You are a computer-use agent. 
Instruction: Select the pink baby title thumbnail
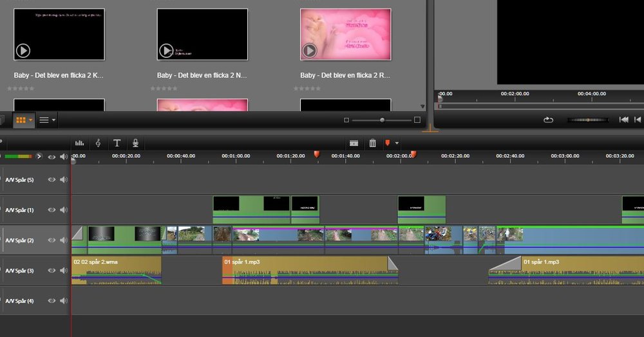(345, 34)
